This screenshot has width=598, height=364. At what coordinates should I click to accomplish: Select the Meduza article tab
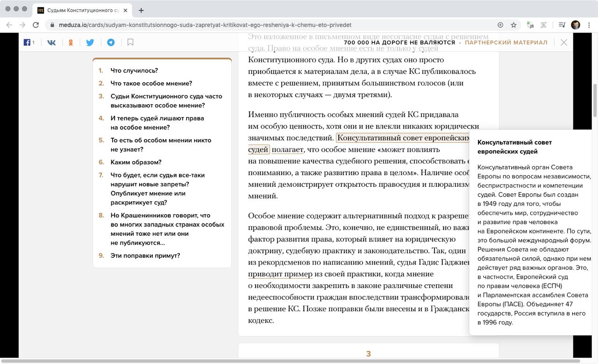[83, 10]
